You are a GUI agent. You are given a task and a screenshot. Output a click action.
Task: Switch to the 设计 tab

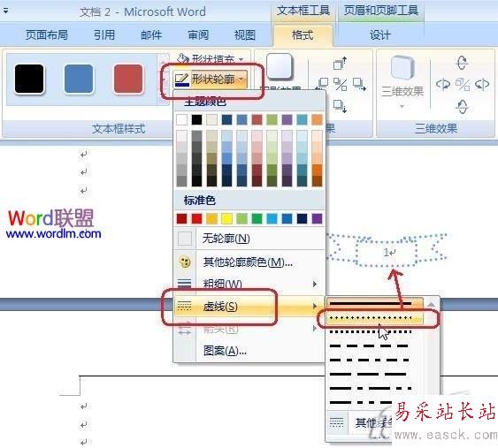tap(379, 34)
